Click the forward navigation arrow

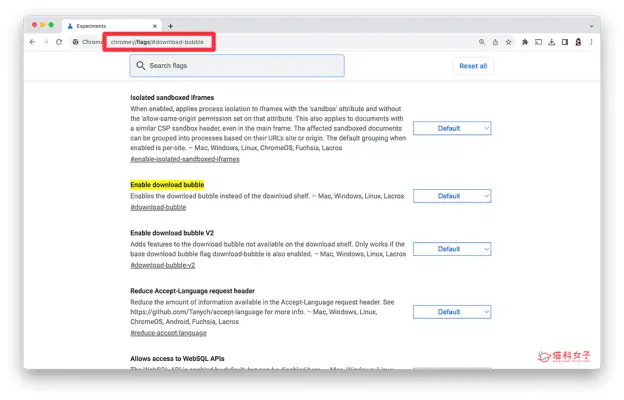pyautogui.click(x=46, y=42)
